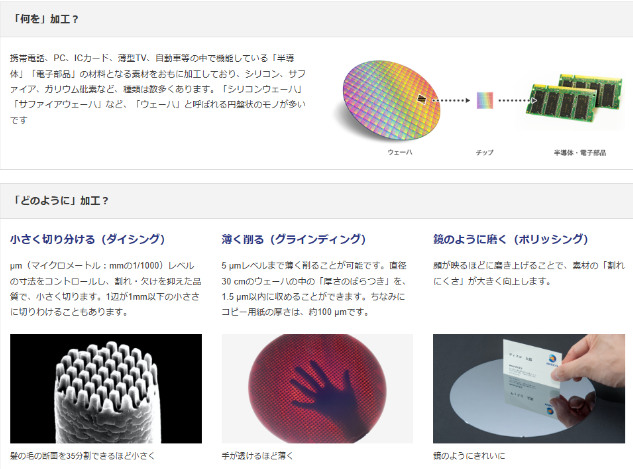Click the チップ label under the chip
Image resolution: width=633 pixels, height=469 pixels.
point(484,152)
